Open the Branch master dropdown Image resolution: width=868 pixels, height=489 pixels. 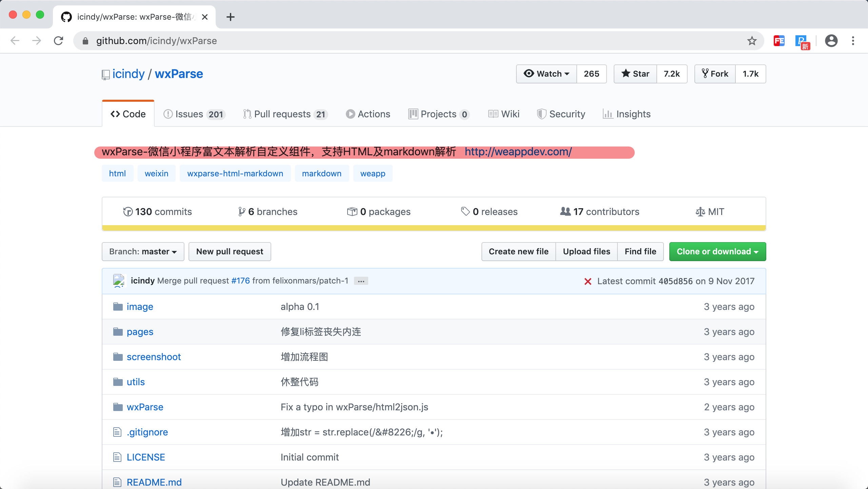click(x=143, y=252)
